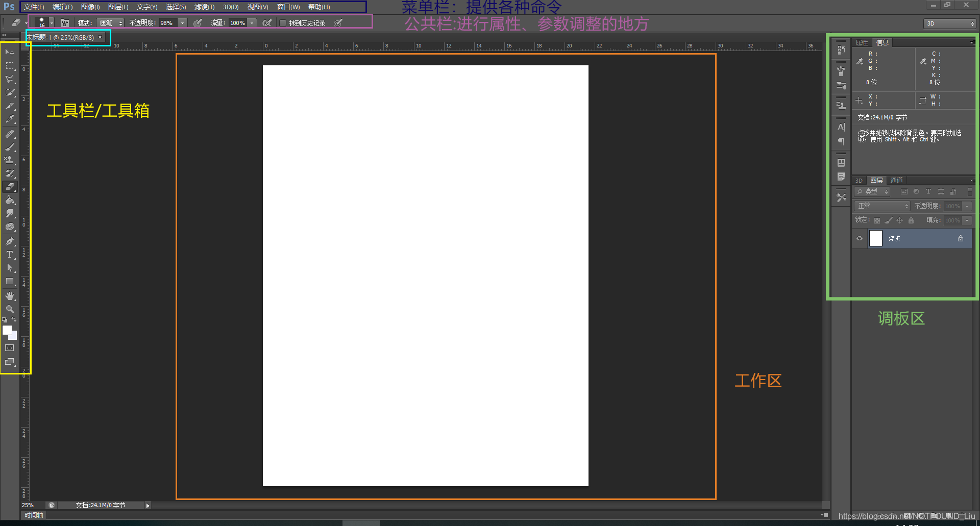Open the 文件 (File) menu
The height and width of the screenshot is (526, 980).
coord(34,7)
